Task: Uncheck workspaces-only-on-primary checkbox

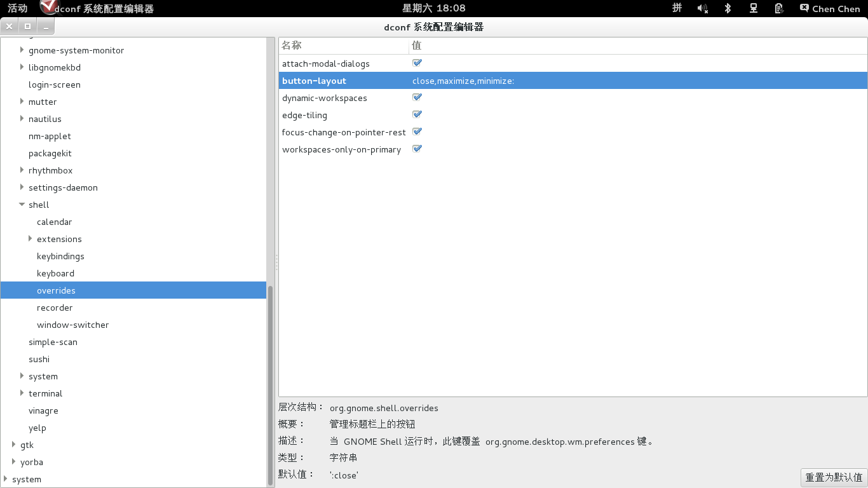Action: coord(417,149)
